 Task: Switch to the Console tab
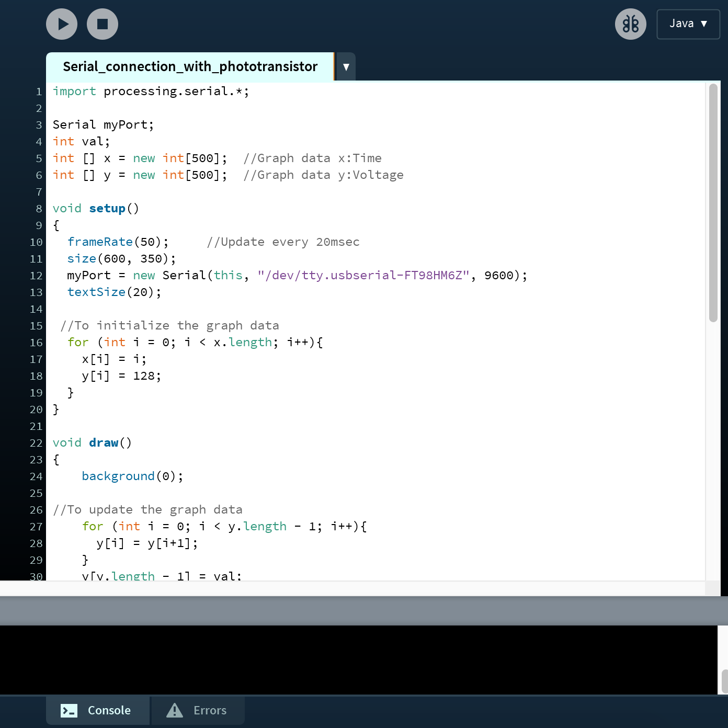tap(98, 710)
